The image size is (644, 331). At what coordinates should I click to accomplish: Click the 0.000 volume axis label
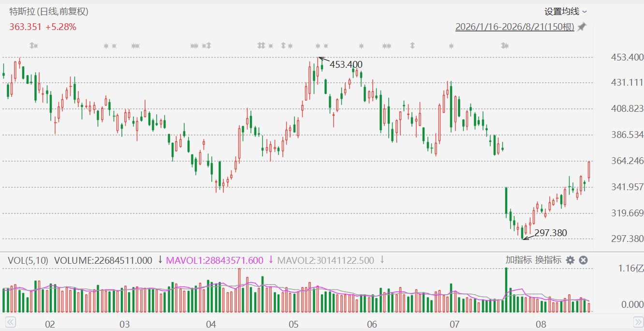632,304
